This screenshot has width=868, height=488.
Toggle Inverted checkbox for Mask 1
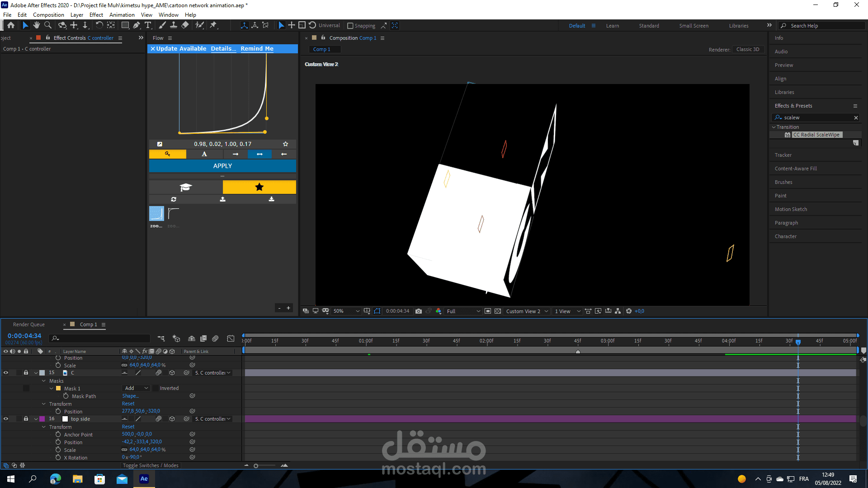click(156, 388)
